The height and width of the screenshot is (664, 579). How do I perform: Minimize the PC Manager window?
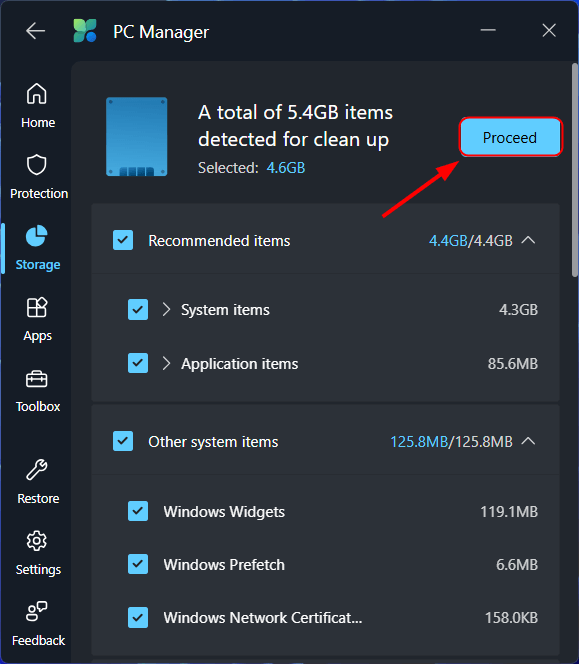[488, 30]
